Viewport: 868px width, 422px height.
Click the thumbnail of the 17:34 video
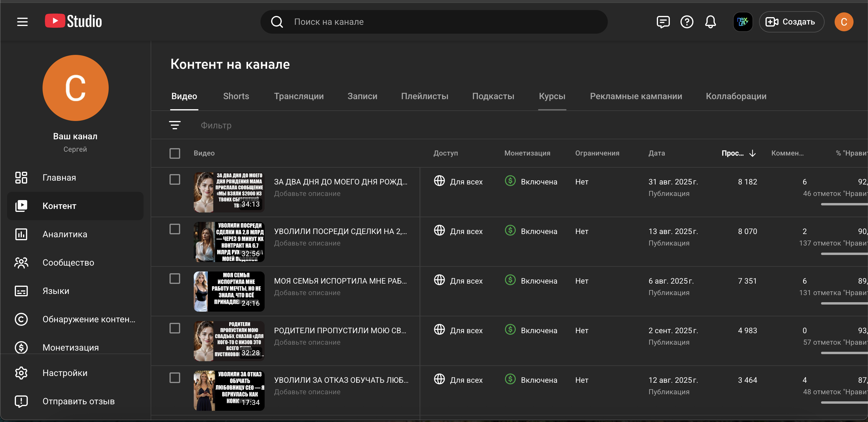point(229,390)
